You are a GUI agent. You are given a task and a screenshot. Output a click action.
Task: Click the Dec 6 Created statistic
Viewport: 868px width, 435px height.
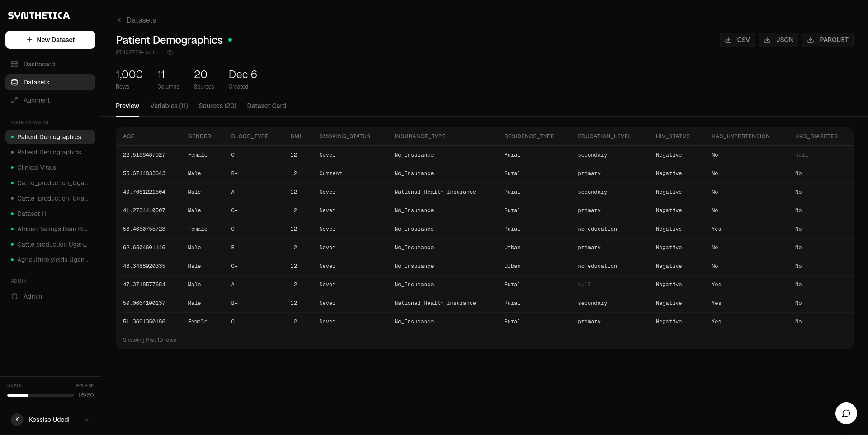pos(243,79)
